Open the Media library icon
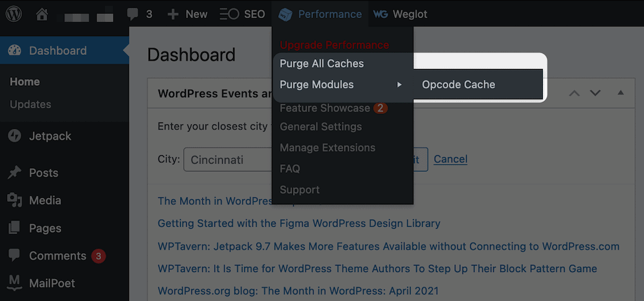 15,200
